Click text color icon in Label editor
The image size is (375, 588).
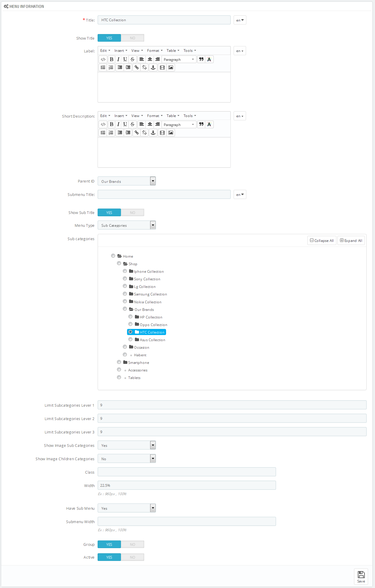point(209,59)
